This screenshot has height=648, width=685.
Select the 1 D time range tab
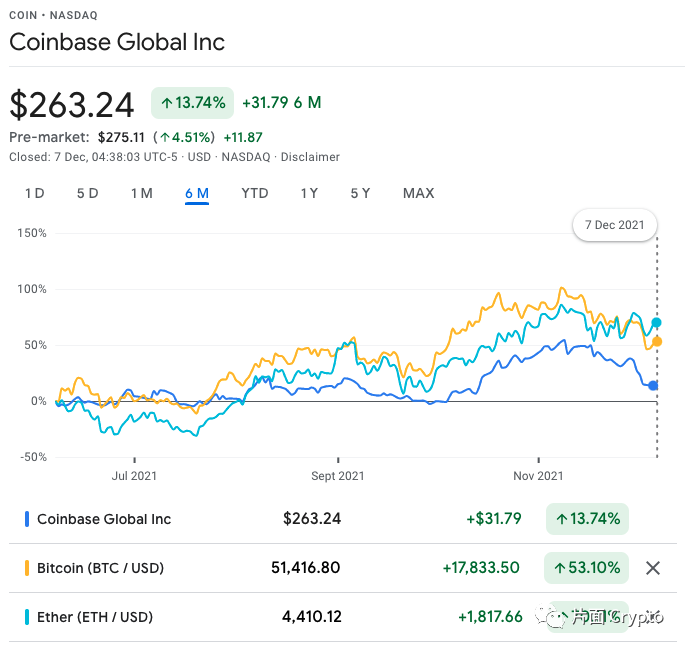(x=34, y=193)
